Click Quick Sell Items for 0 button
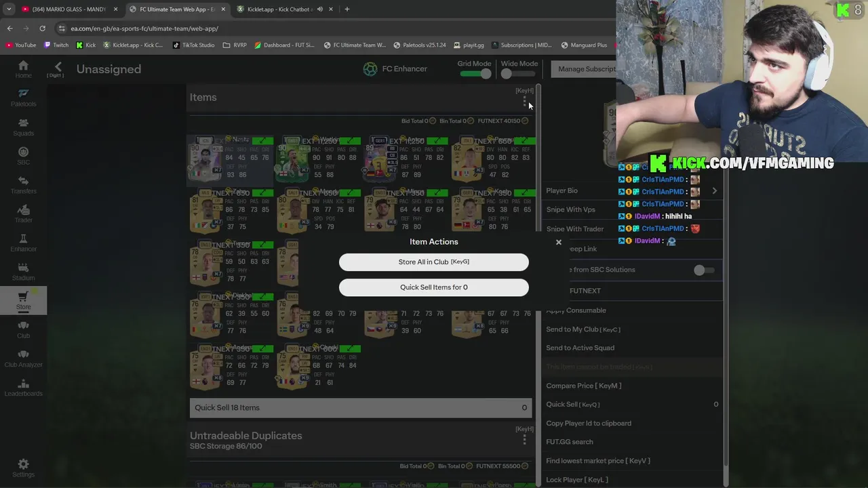This screenshot has height=488, width=868. click(434, 287)
